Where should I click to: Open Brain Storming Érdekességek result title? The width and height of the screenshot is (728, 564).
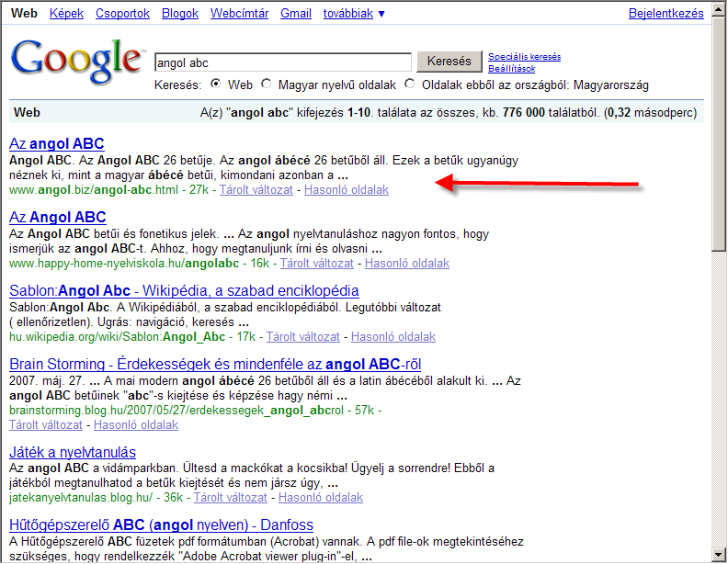point(215,364)
